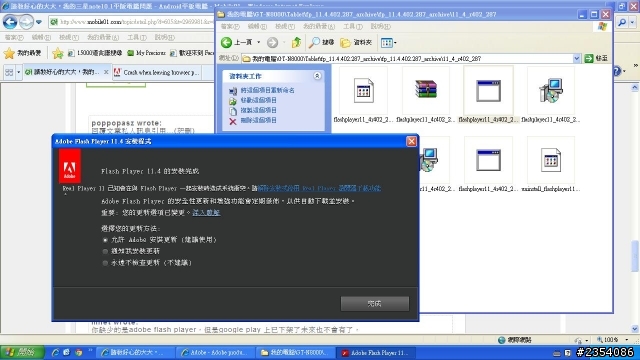
Task: Open the 100% zoom level dropdown in IE status bar
Action: (627, 340)
